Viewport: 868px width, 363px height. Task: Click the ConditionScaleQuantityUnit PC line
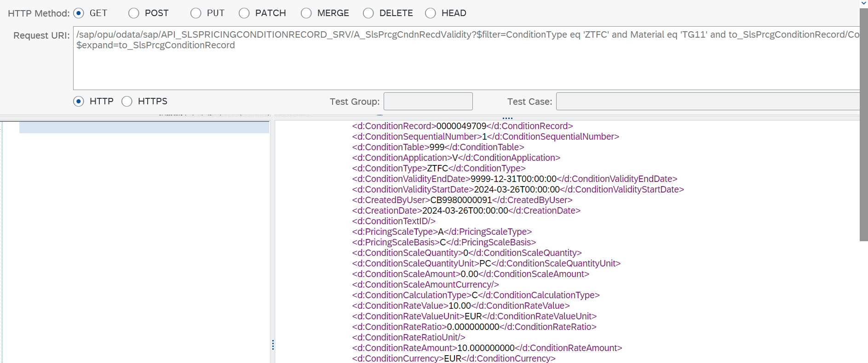tap(487, 263)
